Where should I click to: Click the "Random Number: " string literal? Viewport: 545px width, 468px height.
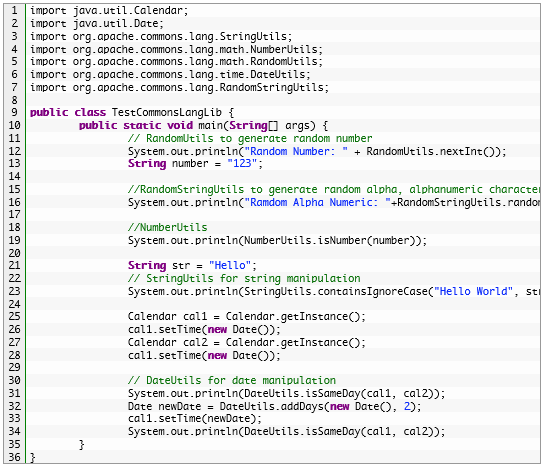coord(296,151)
